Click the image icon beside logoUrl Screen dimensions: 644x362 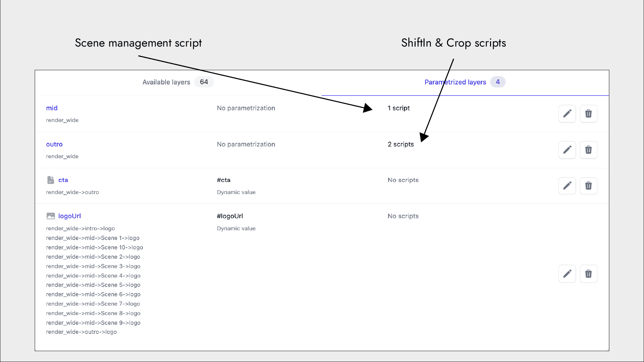tap(51, 216)
